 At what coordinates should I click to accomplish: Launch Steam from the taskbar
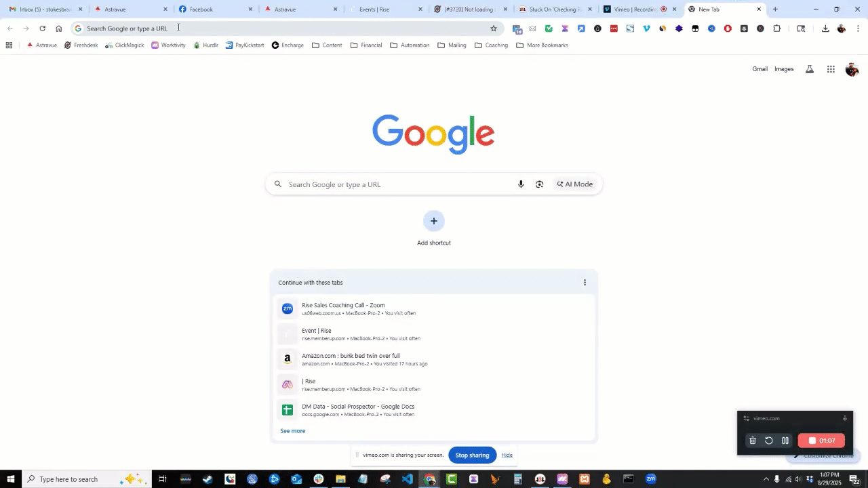point(208,479)
